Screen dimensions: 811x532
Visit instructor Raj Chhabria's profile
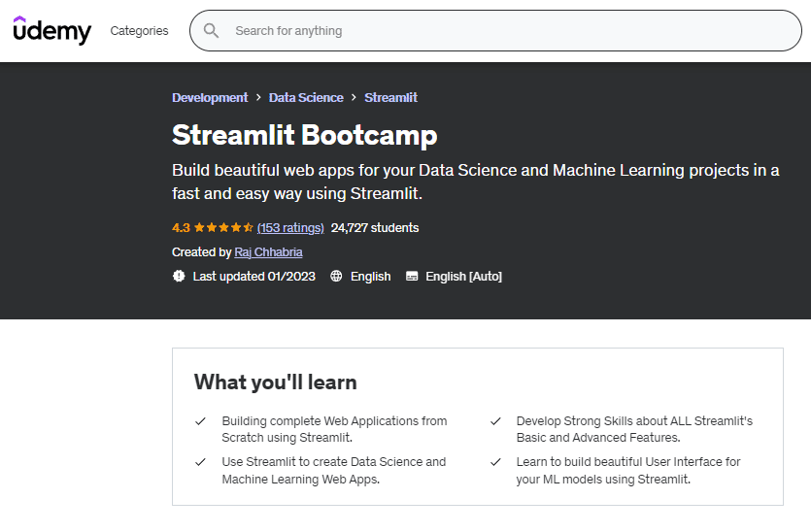click(268, 252)
